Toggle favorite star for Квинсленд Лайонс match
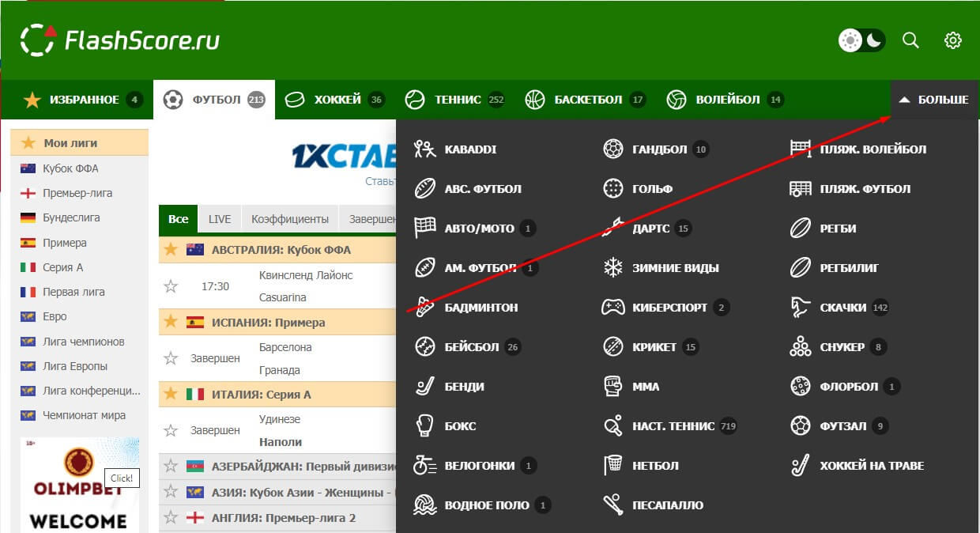Screen dimensions: 980x533 (x=171, y=286)
